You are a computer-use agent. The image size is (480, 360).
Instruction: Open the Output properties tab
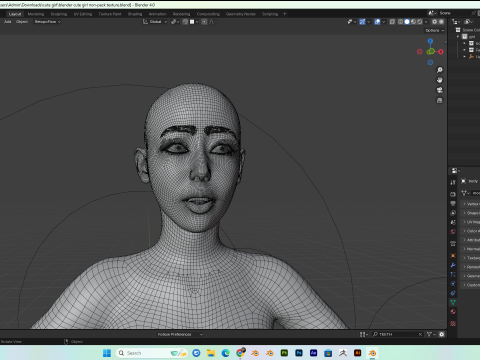453,203
